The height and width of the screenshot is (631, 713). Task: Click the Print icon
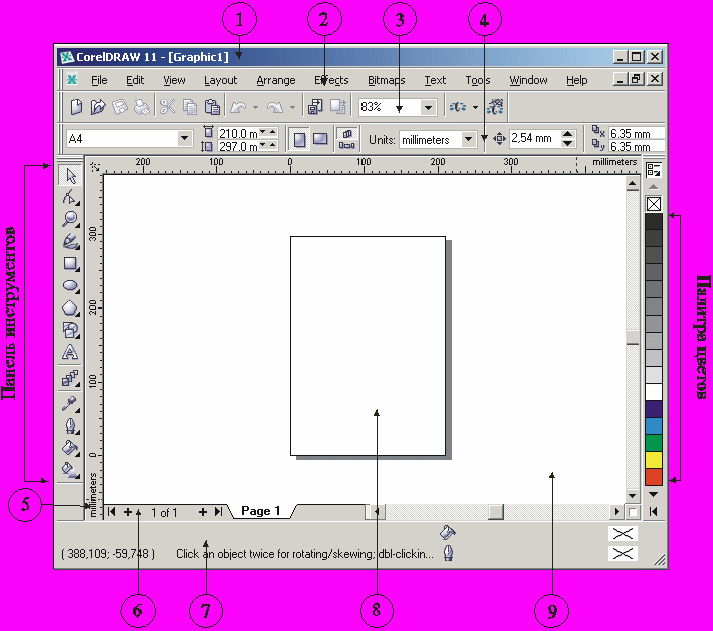[141, 107]
